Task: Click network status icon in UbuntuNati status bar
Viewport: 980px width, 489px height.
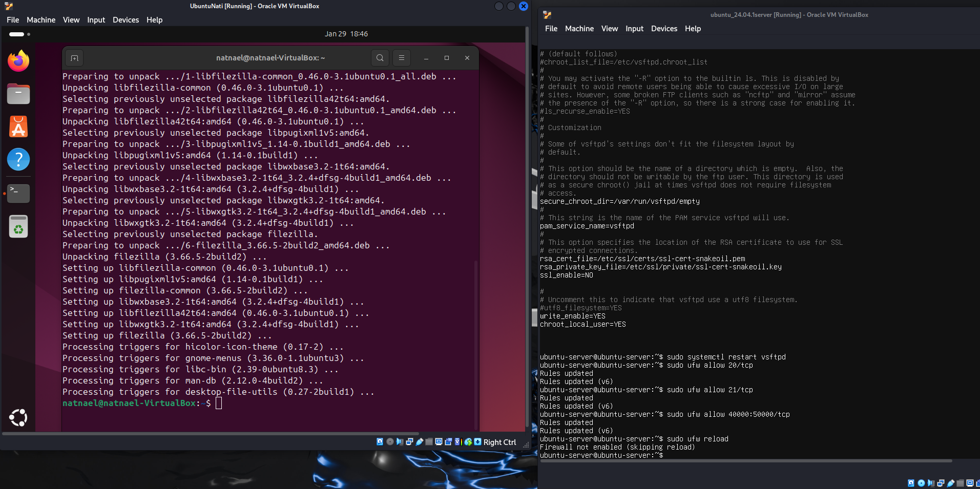Action: point(409,441)
